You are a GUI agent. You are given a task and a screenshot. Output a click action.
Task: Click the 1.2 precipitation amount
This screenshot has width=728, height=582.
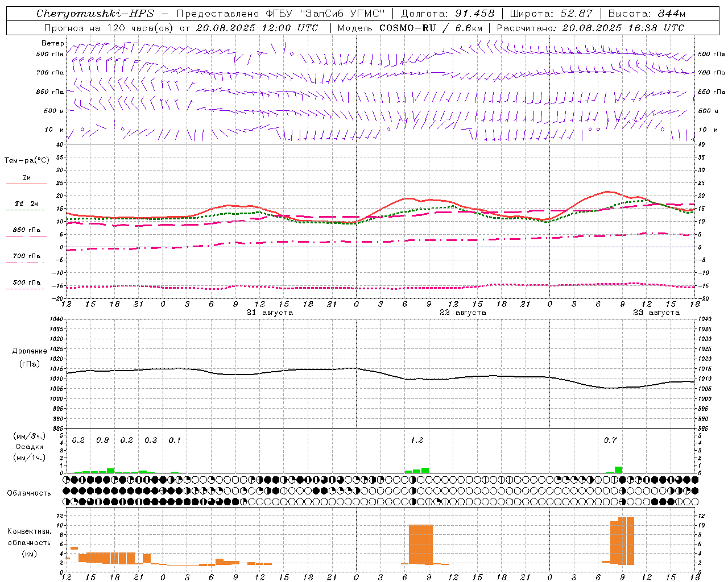[417, 440]
